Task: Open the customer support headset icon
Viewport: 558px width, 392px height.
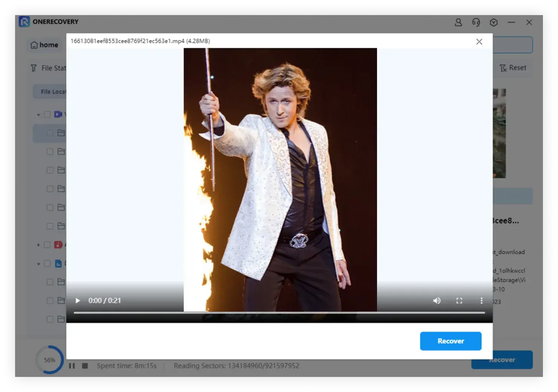Action: pos(476,23)
